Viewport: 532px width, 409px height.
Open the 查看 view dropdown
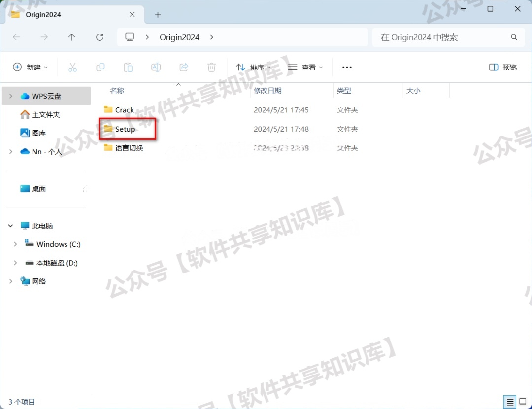point(305,67)
